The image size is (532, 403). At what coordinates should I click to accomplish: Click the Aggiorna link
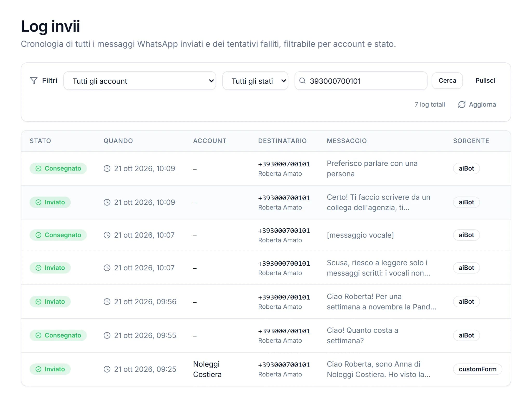pyautogui.click(x=477, y=105)
